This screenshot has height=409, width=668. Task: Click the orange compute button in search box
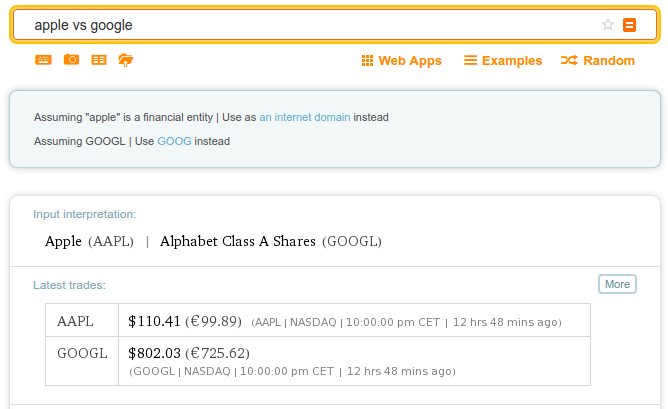(629, 25)
